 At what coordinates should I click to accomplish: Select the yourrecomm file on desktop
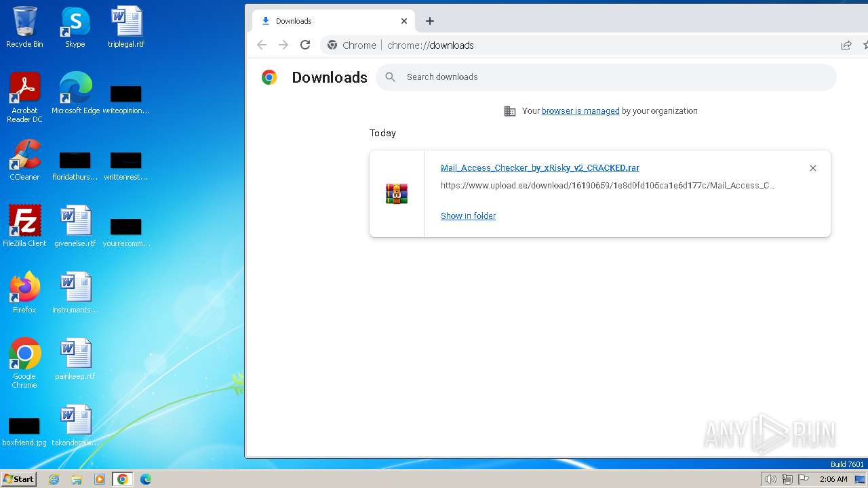click(126, 231)
